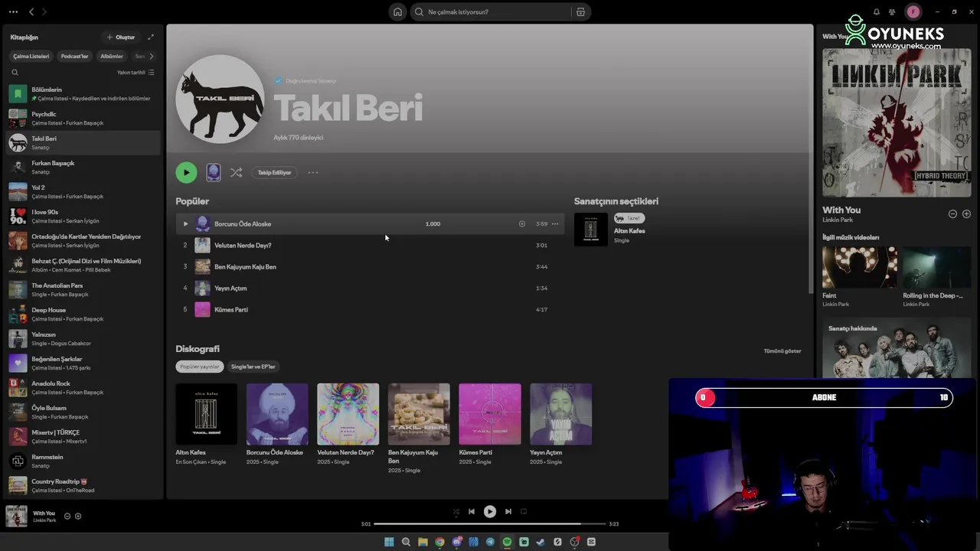The image size is (980, 551).
Task: Play Borcunu Öde Aloske row play icon
Action: coord(185,224)
